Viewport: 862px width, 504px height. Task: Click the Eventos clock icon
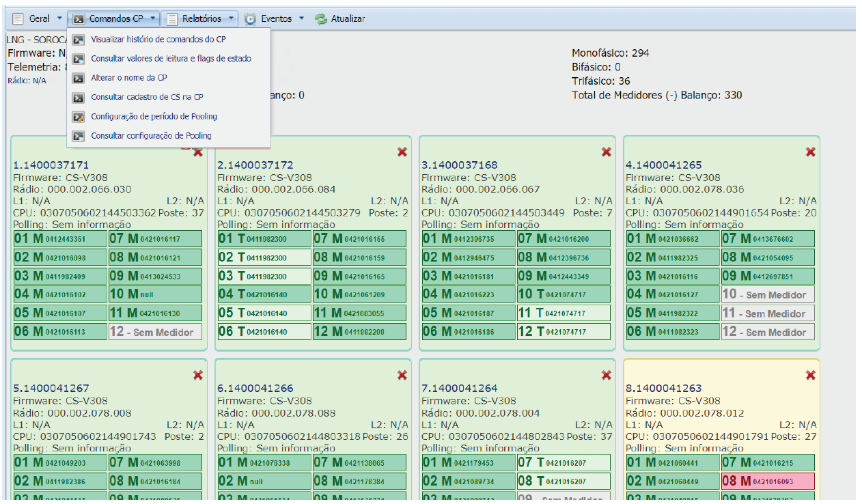(x=251, y=19)
